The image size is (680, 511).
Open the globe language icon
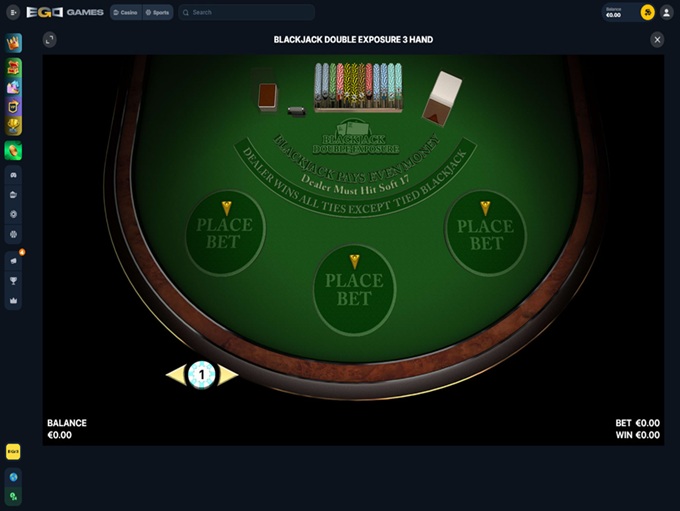pos(13,477)
